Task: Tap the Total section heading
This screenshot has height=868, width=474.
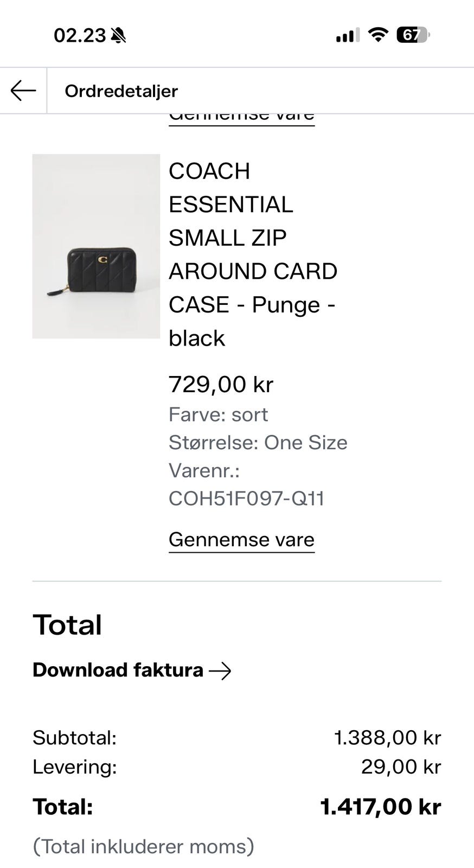Action: tap(67, 624)
